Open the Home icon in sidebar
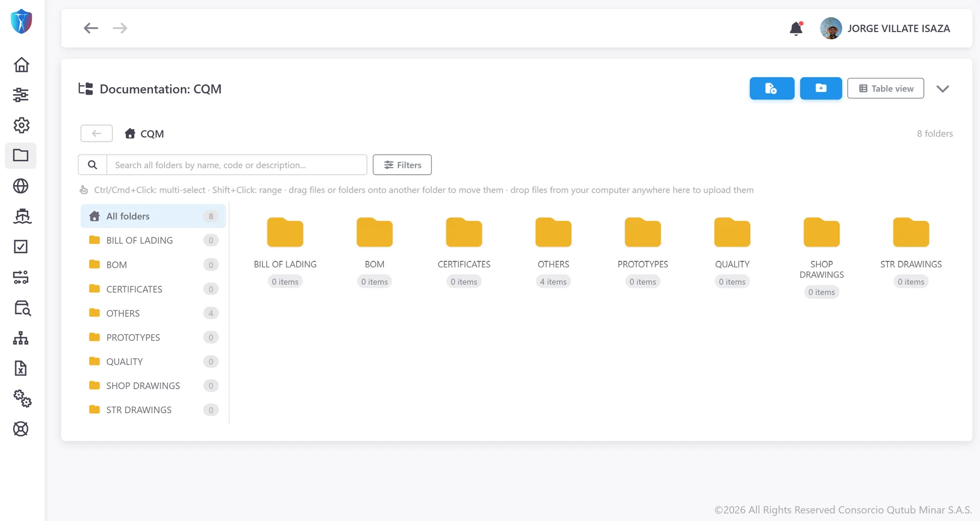 click(x=21, y=65)
